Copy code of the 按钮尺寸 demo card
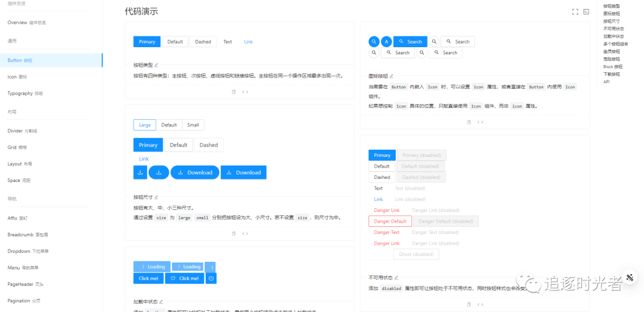 [234, 233]
